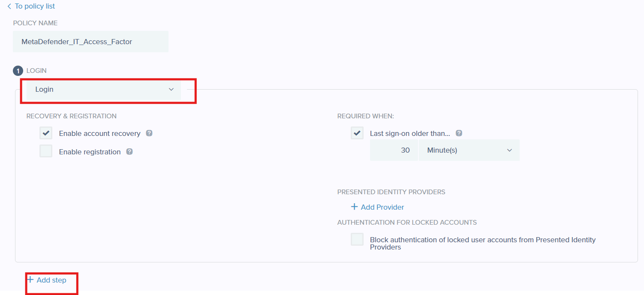Open the Login step type dropdown
Image resolution: width=644 pixels, height=295 pixels.
pos(104,90)
